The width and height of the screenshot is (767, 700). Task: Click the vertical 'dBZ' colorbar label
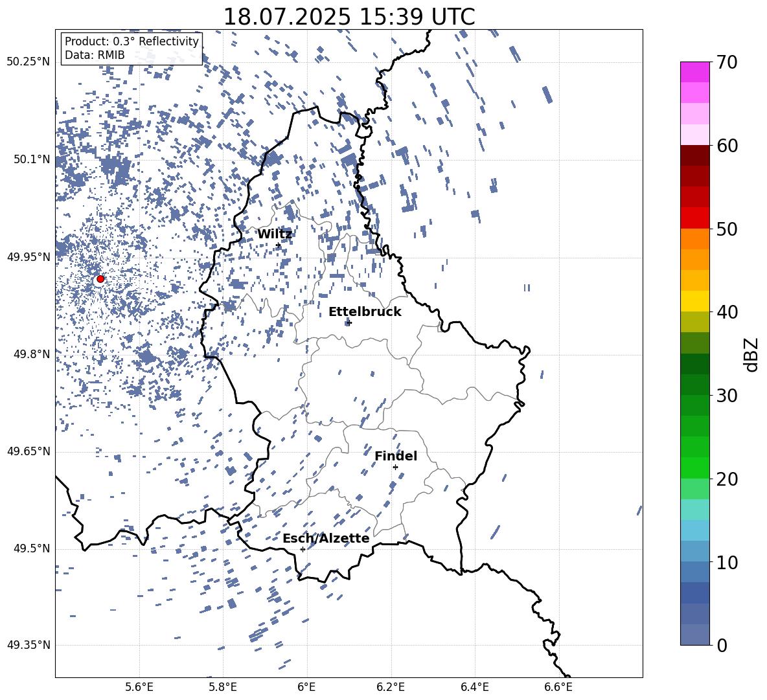click(752, 354)
